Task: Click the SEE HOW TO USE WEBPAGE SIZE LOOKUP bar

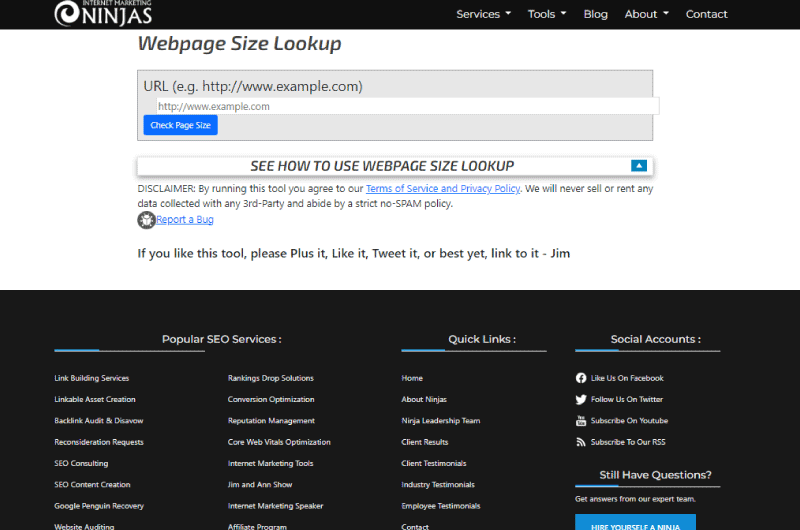Action: point(395,166)
